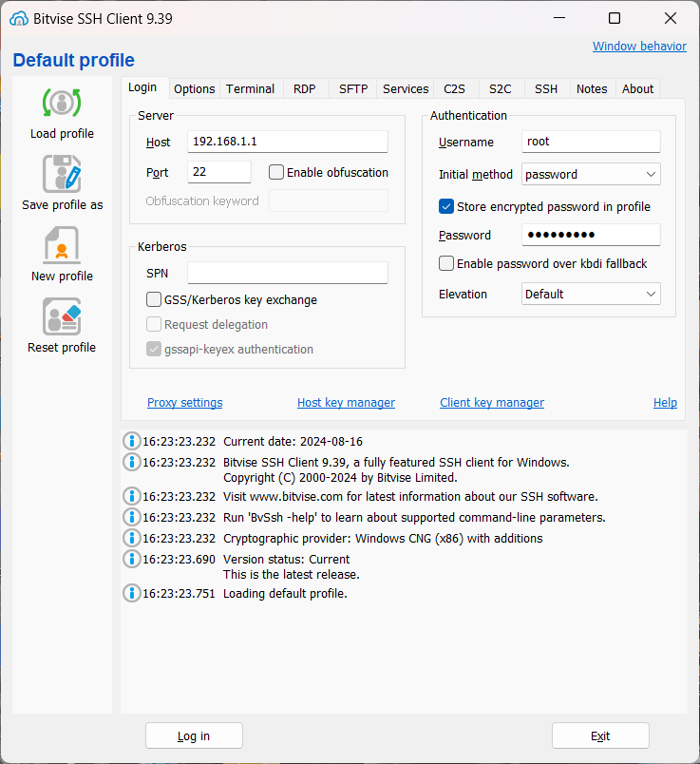Click the Host input field

pyautogui.click(x=288, y=142)
